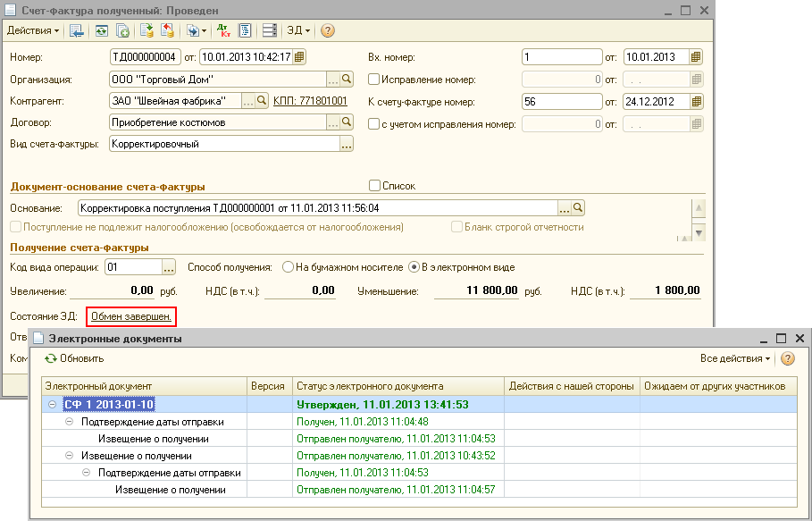Click the К счету-фактуре номер input field
Viewport: 812px width, 521px height.
point(562,102)
